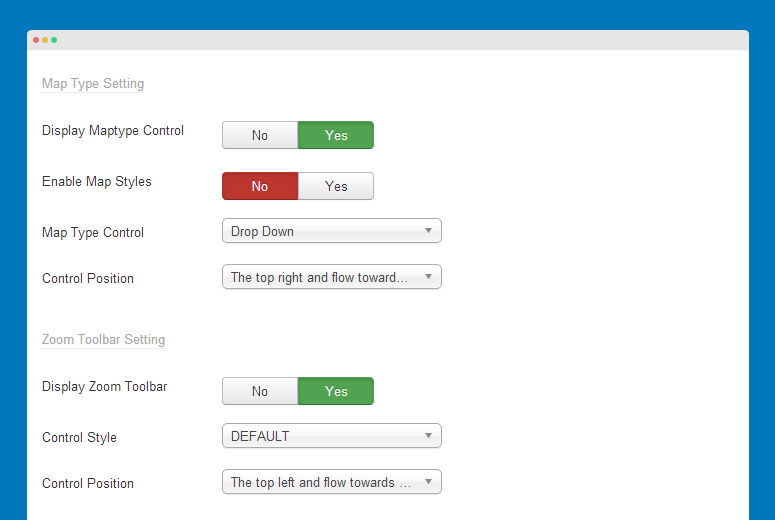The width and height of the screenshot is (775, 520).
Task: Click the Display Zoom Toolbar label
Action: [105, 387]
